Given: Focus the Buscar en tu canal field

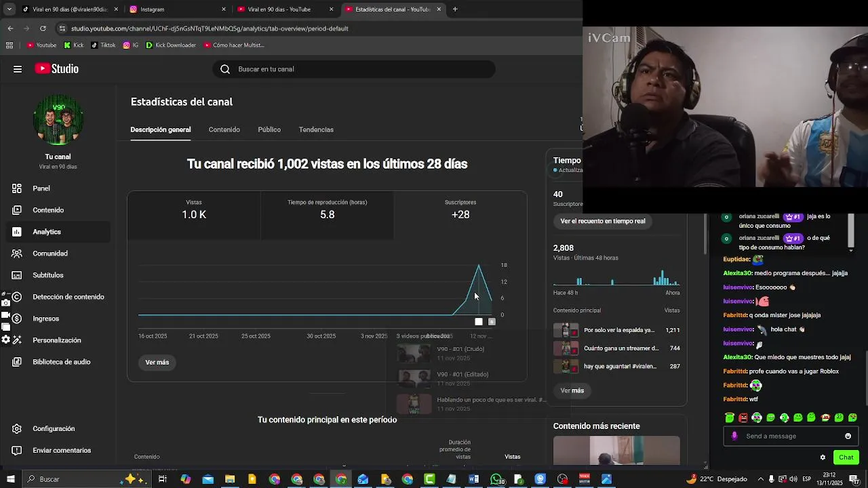Looking at the screenshot, I should 354,69.
